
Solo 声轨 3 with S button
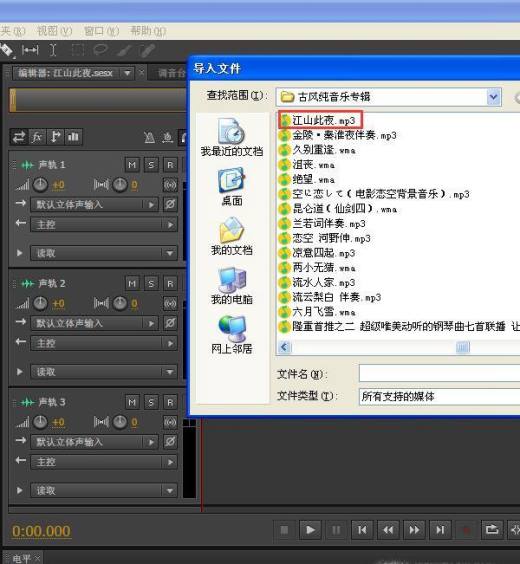point(151,402)
